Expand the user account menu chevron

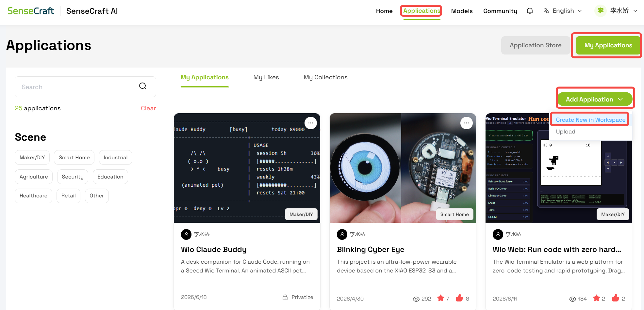(636, 11)
